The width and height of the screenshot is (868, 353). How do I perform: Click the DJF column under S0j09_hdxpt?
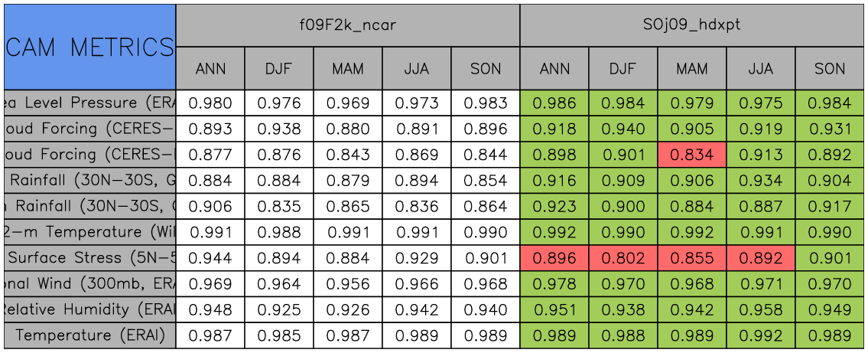623,68
